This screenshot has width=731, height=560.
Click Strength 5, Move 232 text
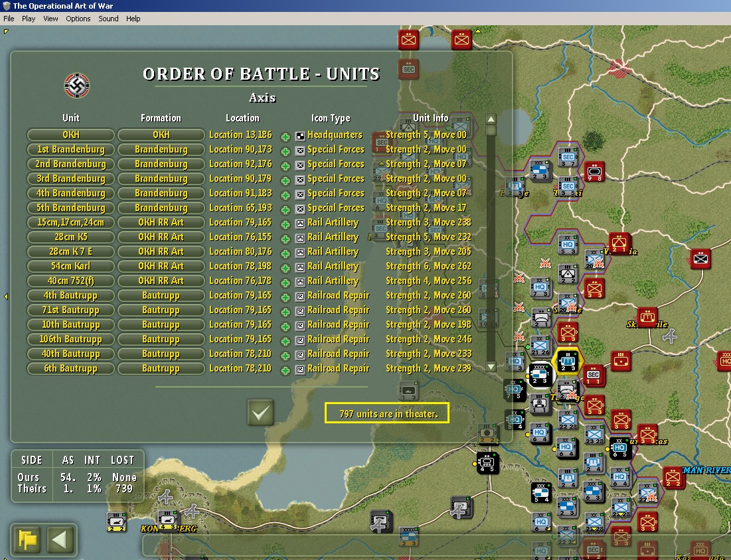click(428, 237)
